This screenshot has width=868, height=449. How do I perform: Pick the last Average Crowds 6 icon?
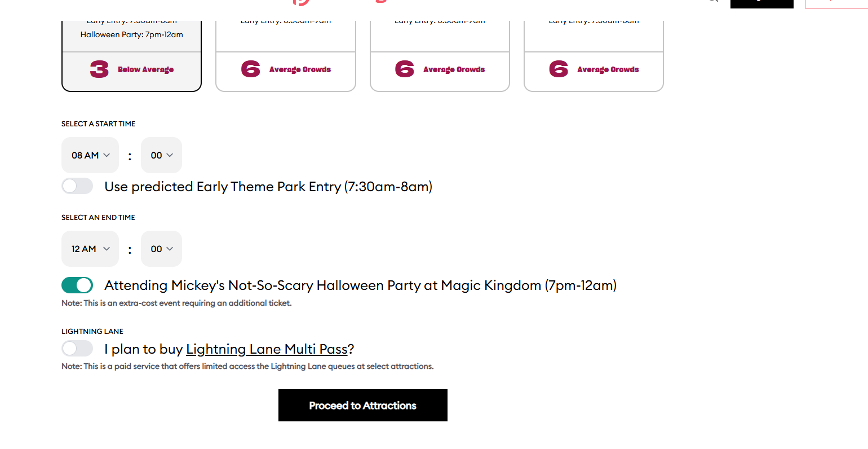(559, 69)
